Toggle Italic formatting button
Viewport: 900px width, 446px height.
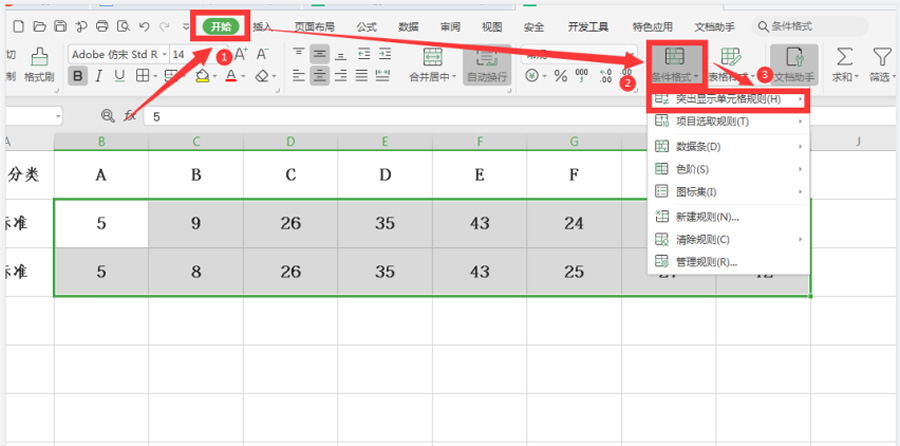pyautogui.click(x=99, y=76)
